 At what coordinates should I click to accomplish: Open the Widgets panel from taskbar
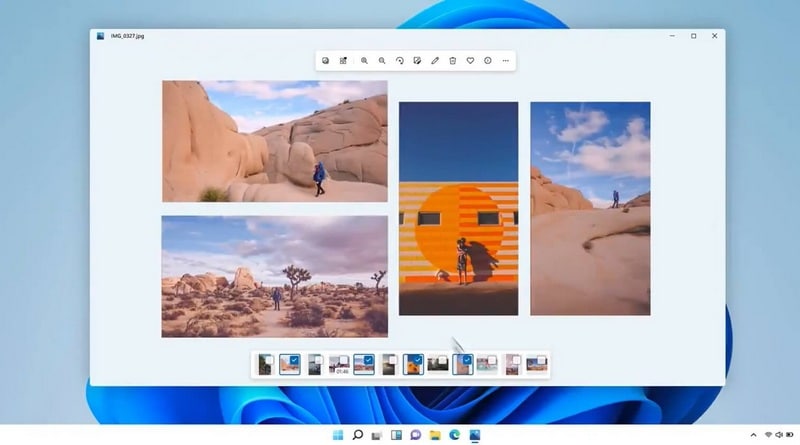pos(396,435)
